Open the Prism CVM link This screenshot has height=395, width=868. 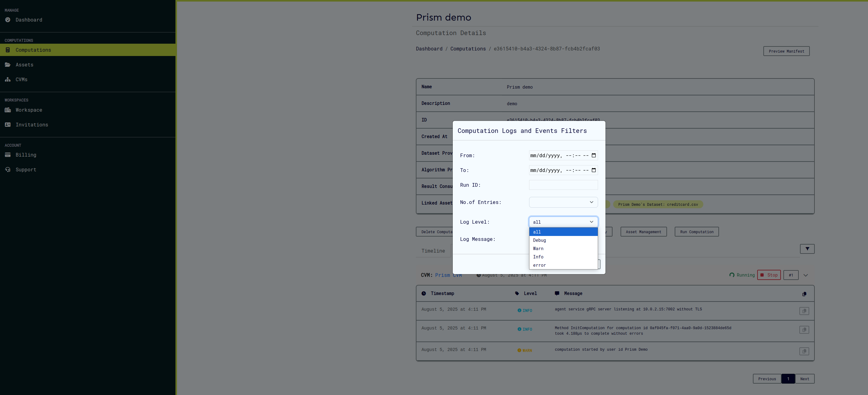click(448, 275)
